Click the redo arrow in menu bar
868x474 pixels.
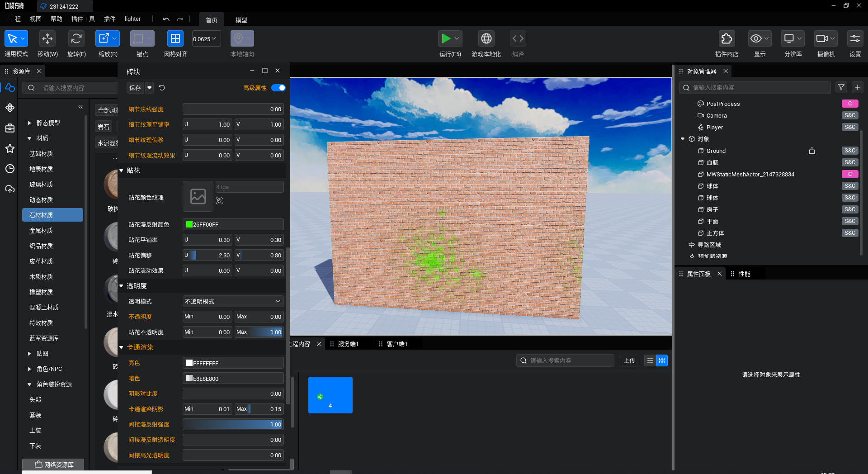[180, 19]
